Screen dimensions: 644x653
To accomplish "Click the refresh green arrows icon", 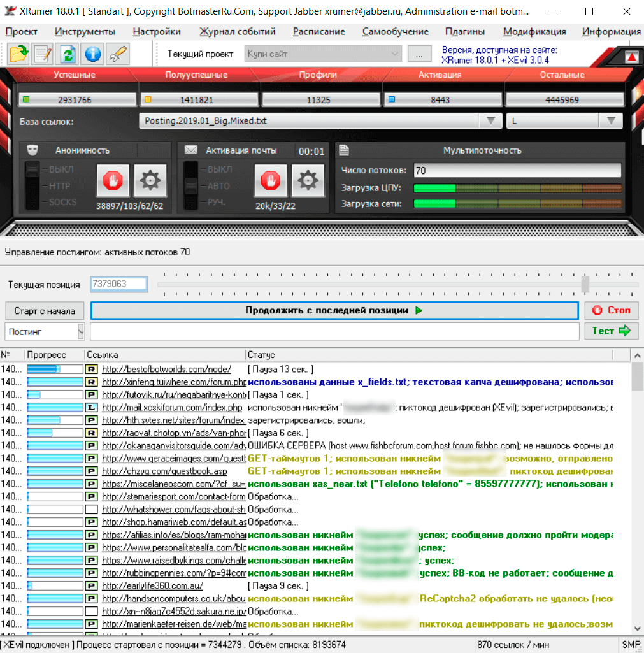I will (68, 54).
